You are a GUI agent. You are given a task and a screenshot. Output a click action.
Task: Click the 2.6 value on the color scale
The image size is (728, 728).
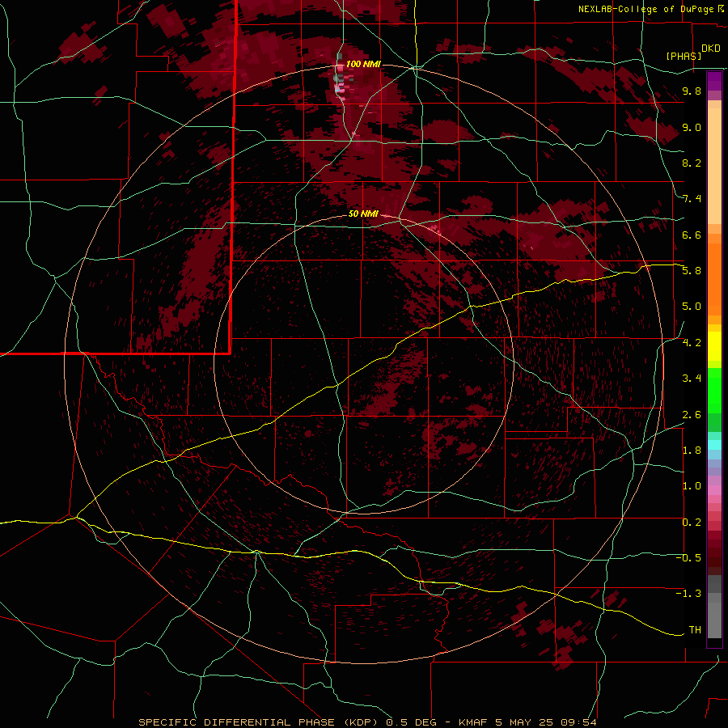[x=692, y=415]
